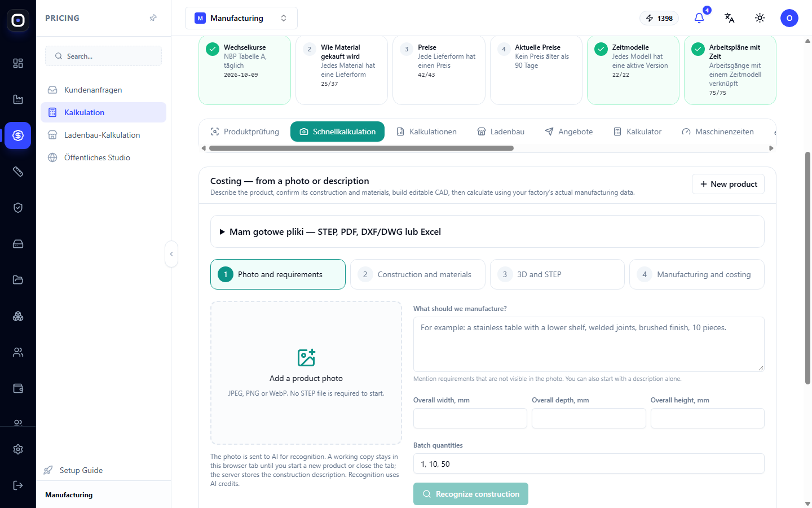Toggle the light/dark theme sun icon
The width and height of the screenshot is (812, 508).
pyautogui.click(x=760, y=18)
